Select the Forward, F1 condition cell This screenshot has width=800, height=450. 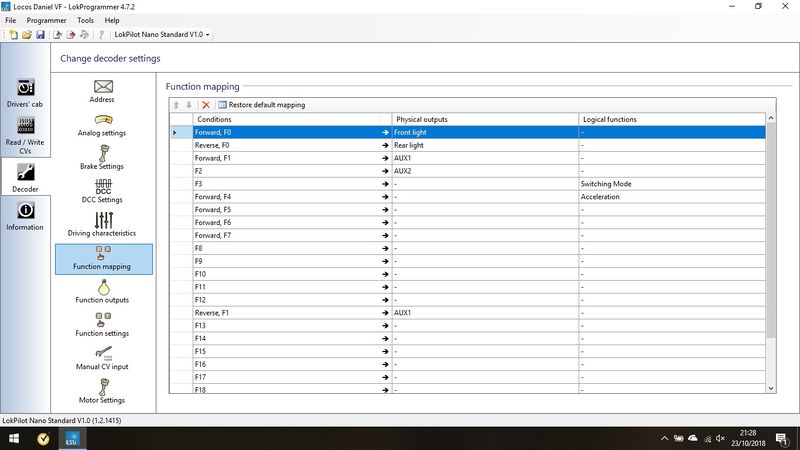coord(292,158)
